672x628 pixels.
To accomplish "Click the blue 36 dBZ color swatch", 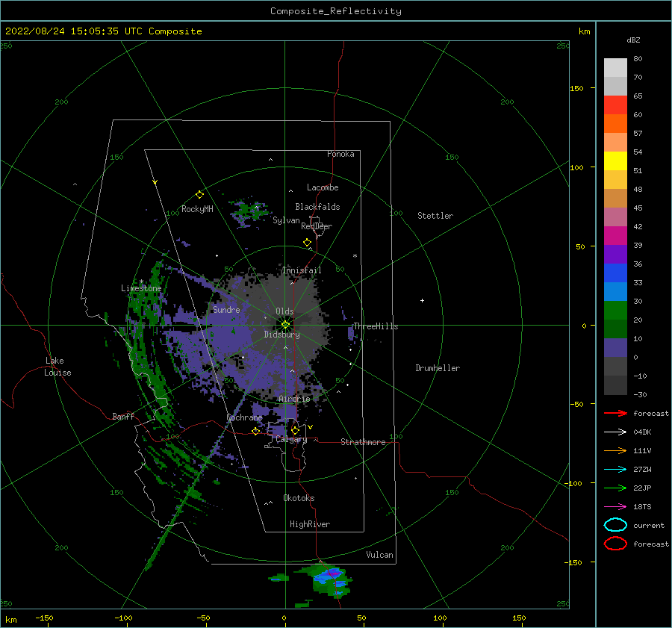I will 615,273.
